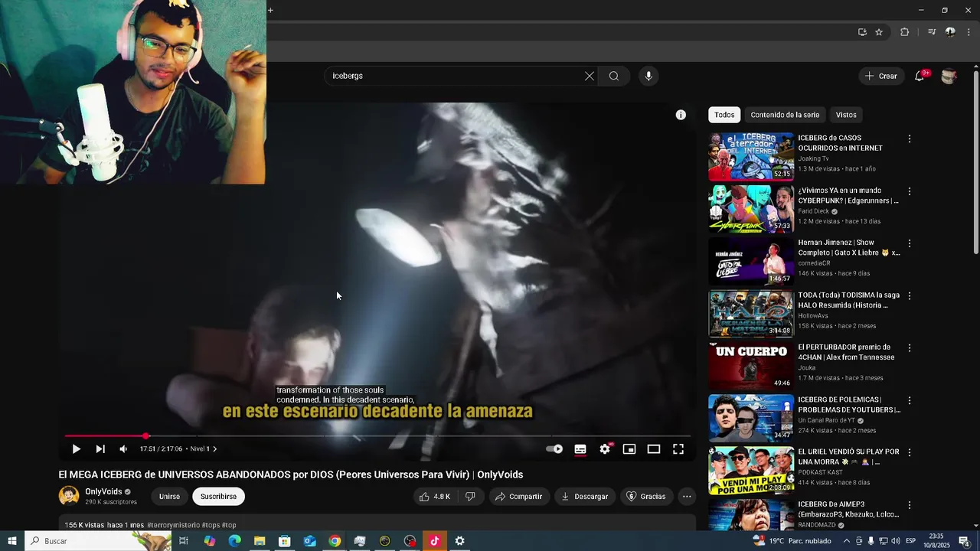
Task: Open options for CYBERPUNK Edgerunners video
Action: pyautogui.click(x=910, y=191)
